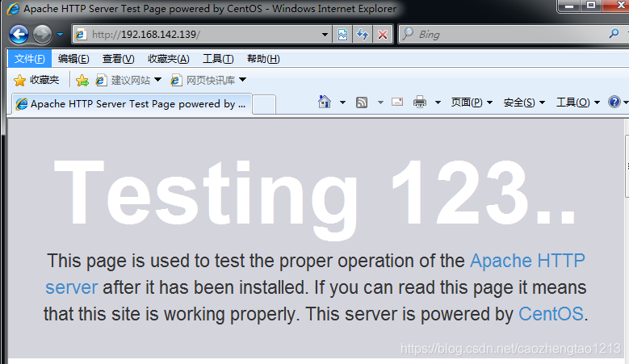Expand the 网页快讯库 dropdown arrow

(x=243, y=80)
